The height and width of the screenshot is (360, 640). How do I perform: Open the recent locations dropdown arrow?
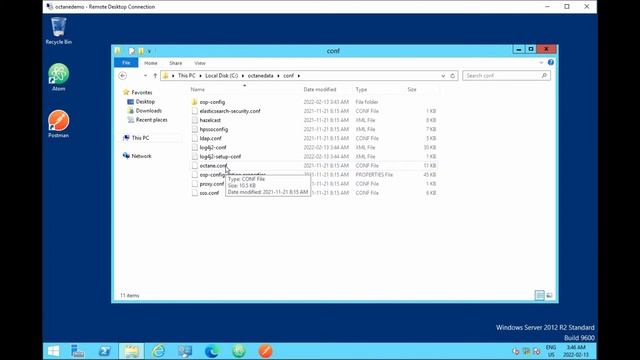coord(145,76)
